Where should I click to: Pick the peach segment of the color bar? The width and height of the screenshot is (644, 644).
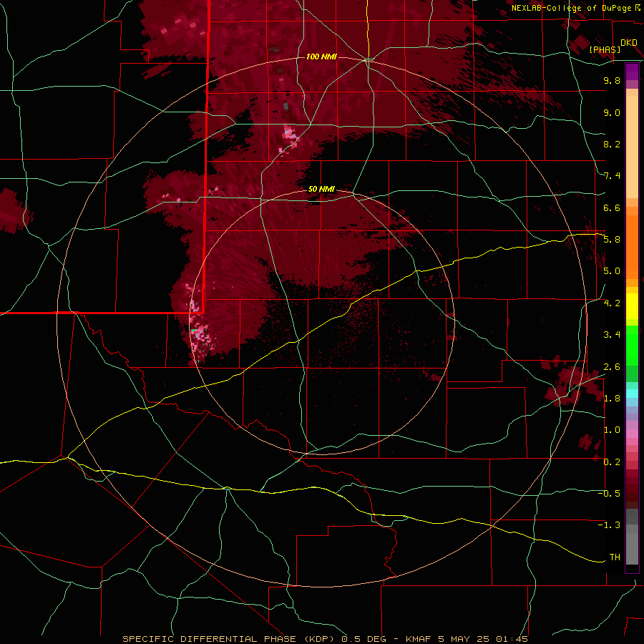[x=632, y=147]
